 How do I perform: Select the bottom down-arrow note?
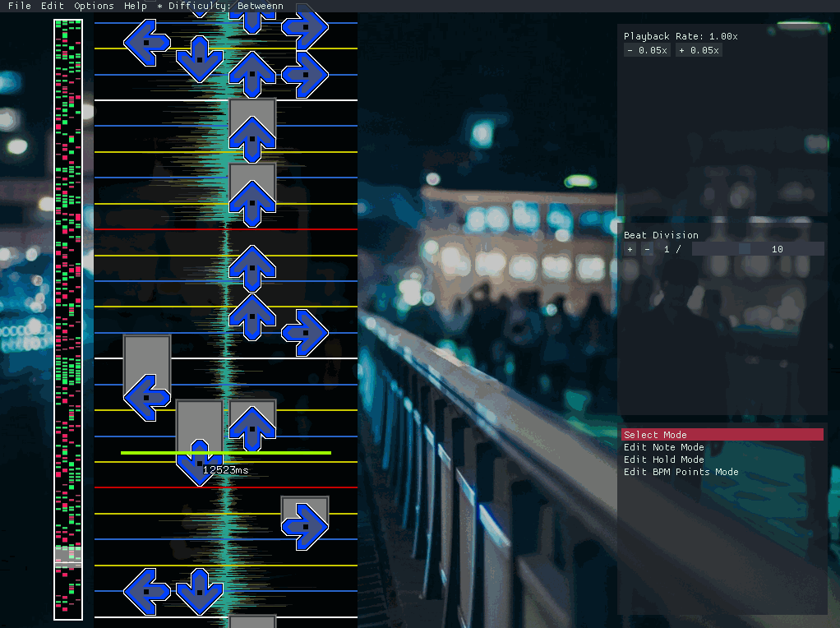click(199, 592)
